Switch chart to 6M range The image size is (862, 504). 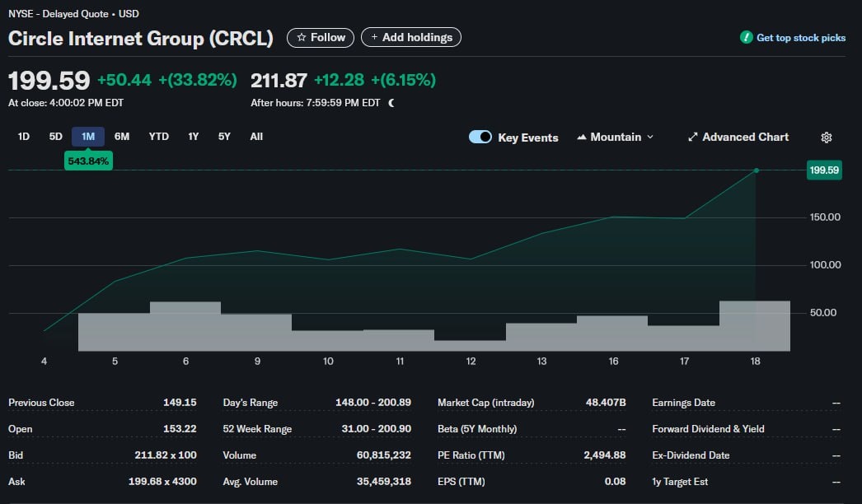(x=121, y=137)
